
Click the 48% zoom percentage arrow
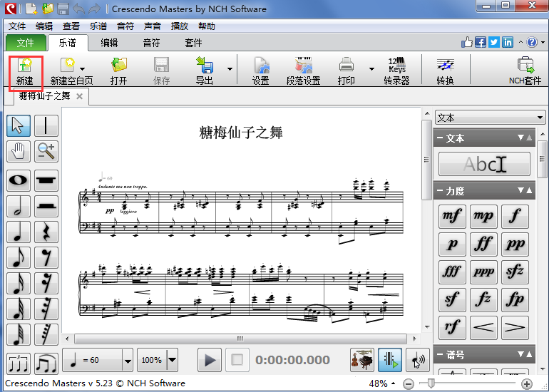pyautogui.click(x=394, y=383)
